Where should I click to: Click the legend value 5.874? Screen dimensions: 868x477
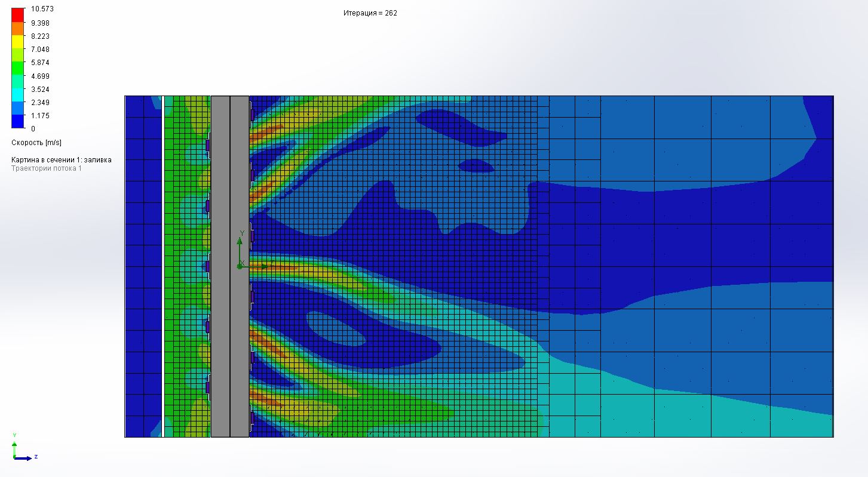point(40,63)
